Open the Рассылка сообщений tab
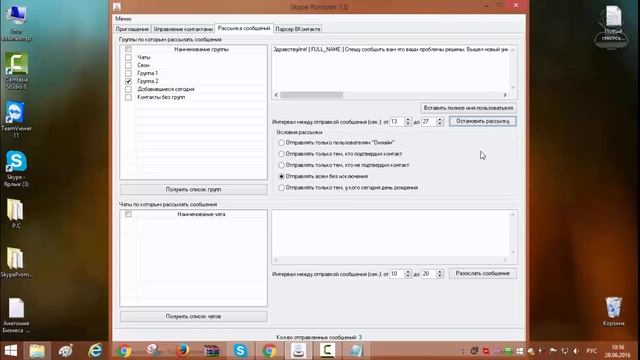The width and height of the screenshot is (640, 360). pos(244,28)
